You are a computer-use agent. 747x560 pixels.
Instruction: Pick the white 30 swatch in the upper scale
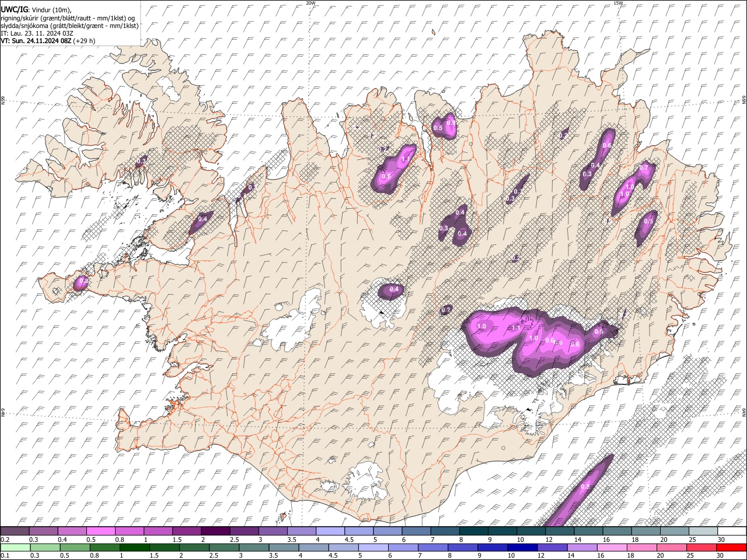(x=732, y=531)
